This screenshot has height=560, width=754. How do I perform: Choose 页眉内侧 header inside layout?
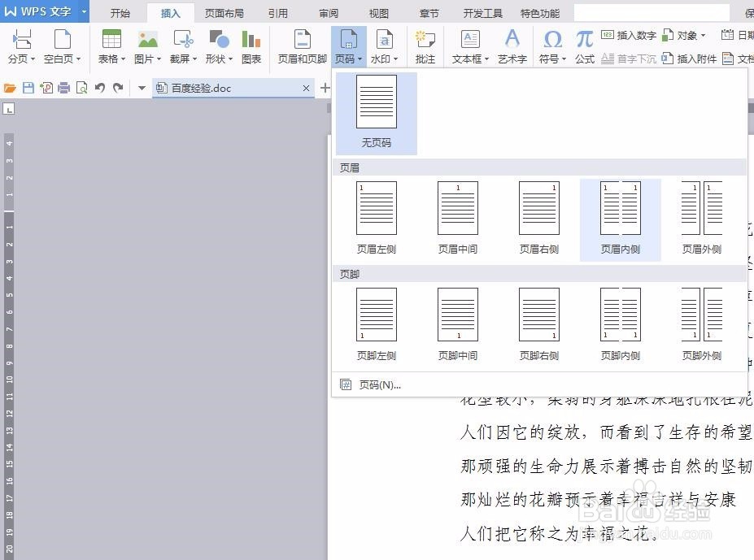[621, 219]
